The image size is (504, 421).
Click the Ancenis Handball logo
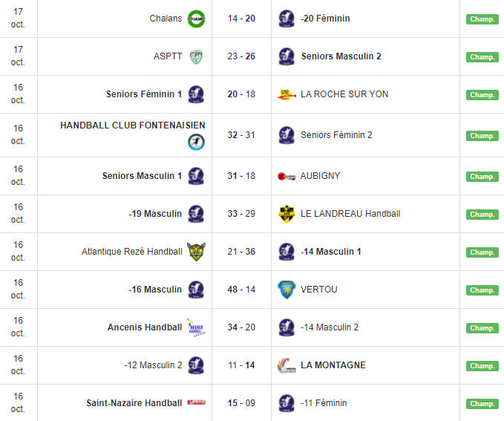pos(196,327)
